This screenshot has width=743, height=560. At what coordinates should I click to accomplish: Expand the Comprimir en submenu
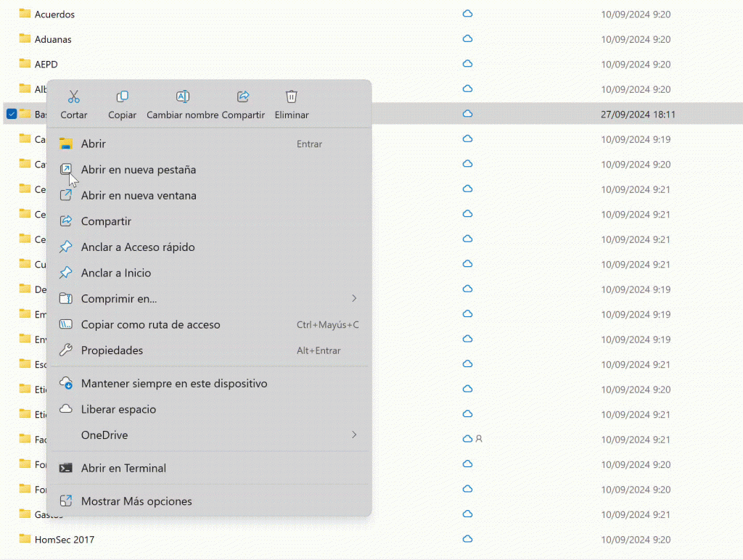[353, 298]
